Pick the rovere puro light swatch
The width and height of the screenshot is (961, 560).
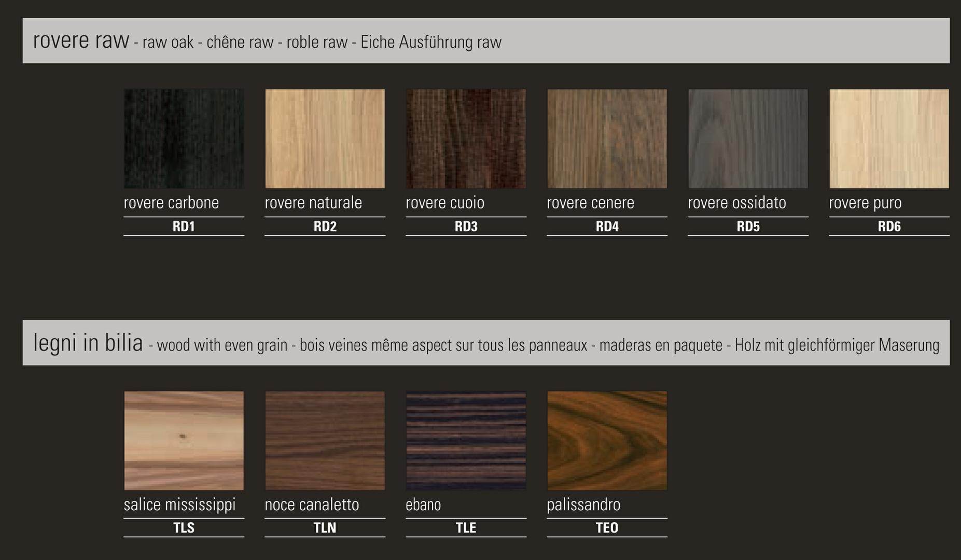pyautogui.click(x=889, y=138)
